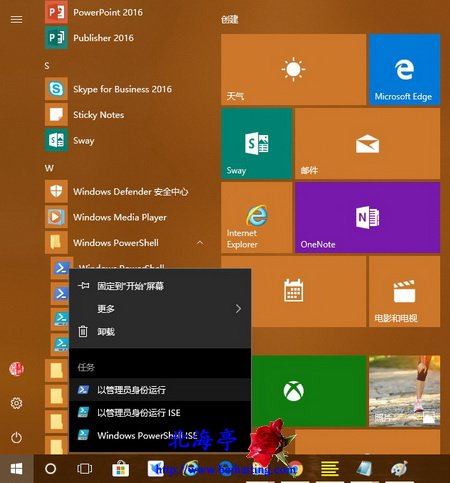Click the Windows Start button

[x=16, y=469]
